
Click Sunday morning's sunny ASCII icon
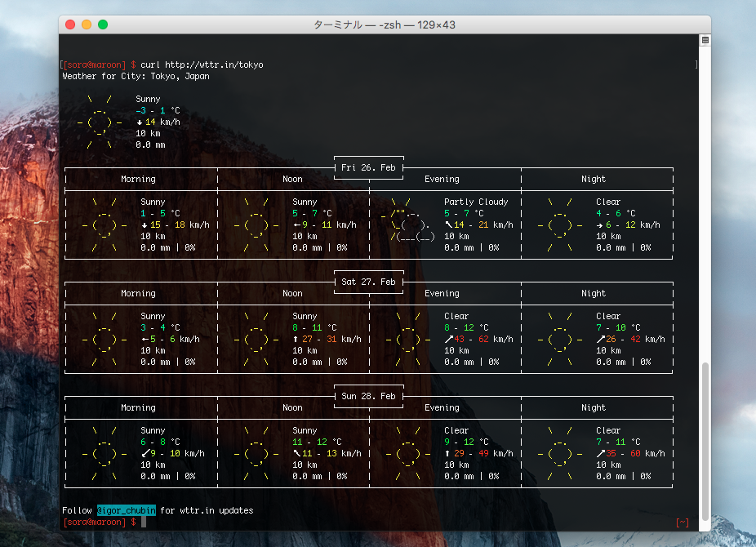(x=103, y=453)
